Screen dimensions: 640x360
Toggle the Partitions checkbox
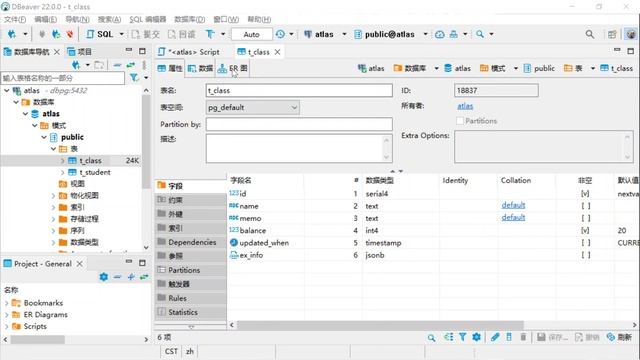[460, 121]
